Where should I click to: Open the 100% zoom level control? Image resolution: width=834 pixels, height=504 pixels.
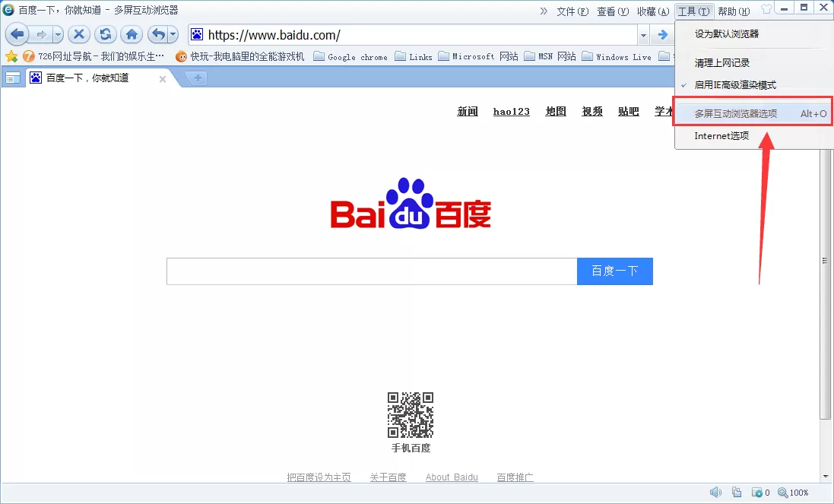793,493
